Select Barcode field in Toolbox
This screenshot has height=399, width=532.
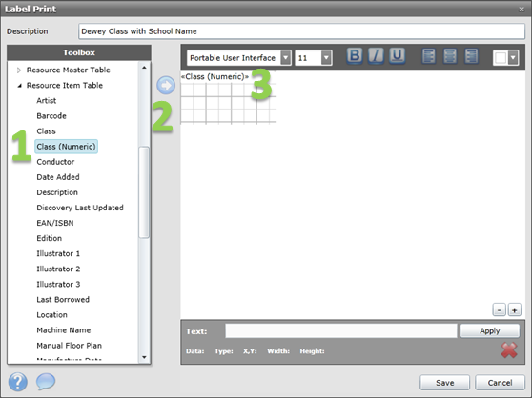coord(51,116)
